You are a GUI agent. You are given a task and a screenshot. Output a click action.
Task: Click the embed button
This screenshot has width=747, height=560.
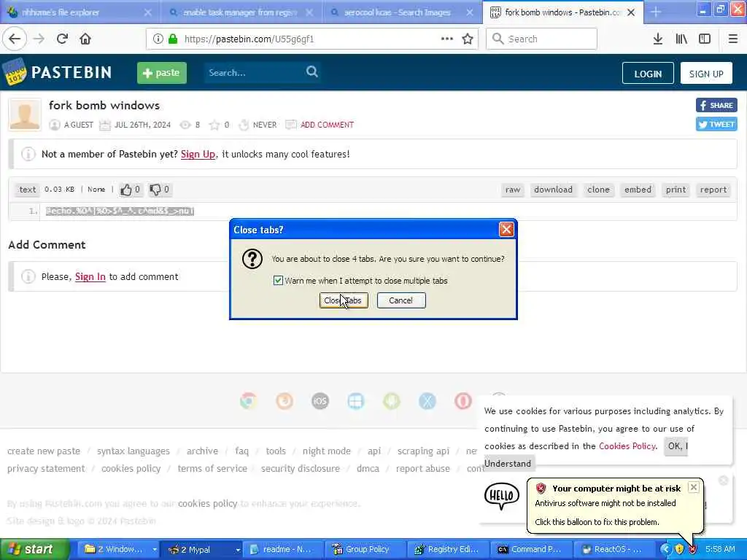638,190
